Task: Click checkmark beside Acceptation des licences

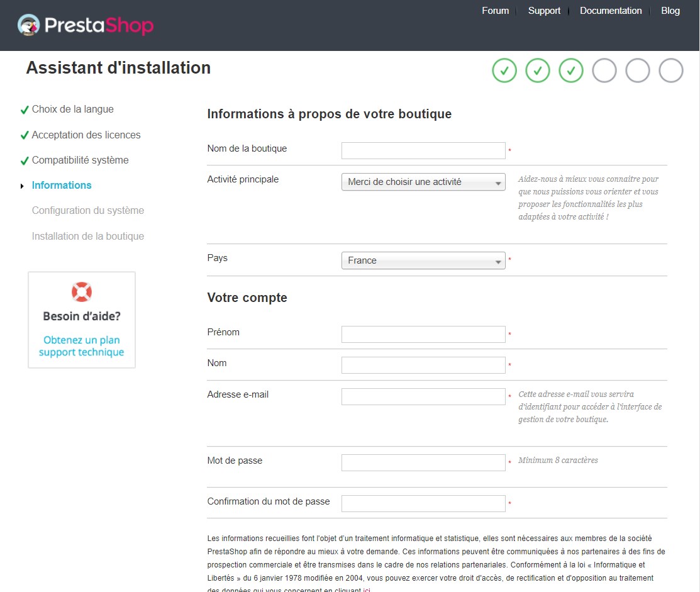Action: point(25,135)
